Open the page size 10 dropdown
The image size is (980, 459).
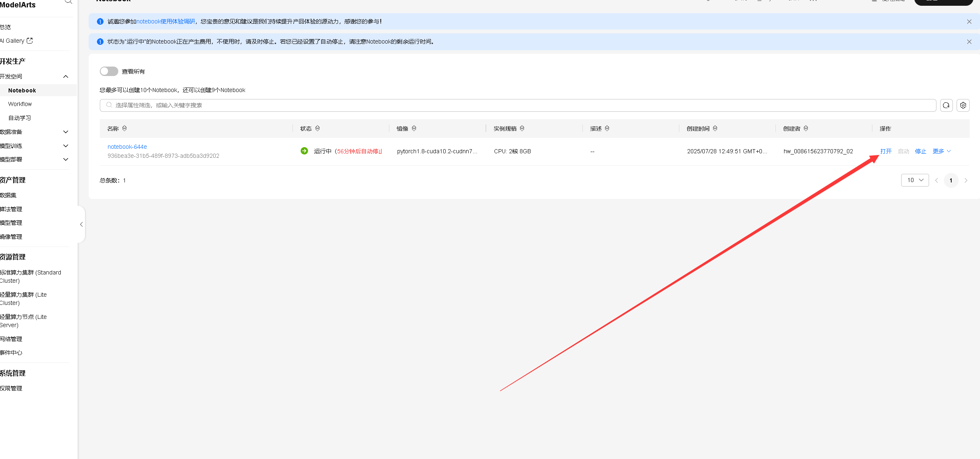pyautogui.click(x=915, y=180)
